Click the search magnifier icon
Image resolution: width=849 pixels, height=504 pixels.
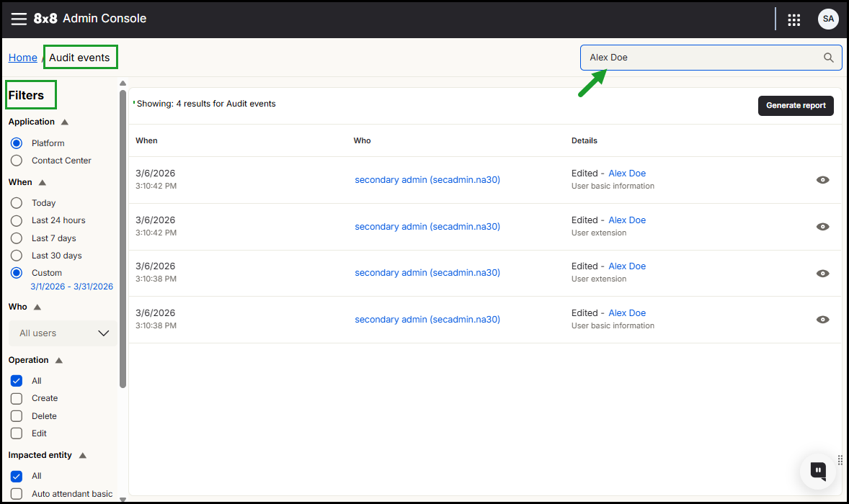(x=828, y=58)
